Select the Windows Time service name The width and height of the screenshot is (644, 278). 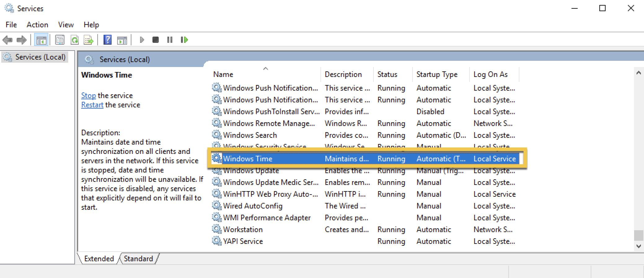pyautogui.click(x=248, y=159)
